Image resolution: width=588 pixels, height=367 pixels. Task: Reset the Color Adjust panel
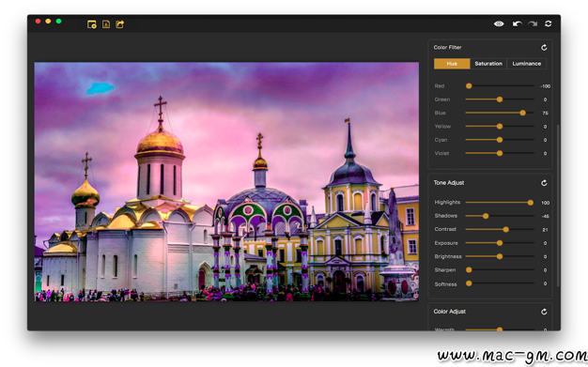pyautogui.click(x=544, y=312)
